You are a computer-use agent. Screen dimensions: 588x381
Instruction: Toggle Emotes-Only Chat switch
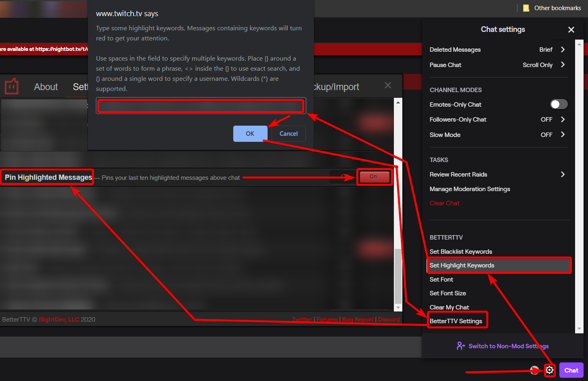click(559, 104)
